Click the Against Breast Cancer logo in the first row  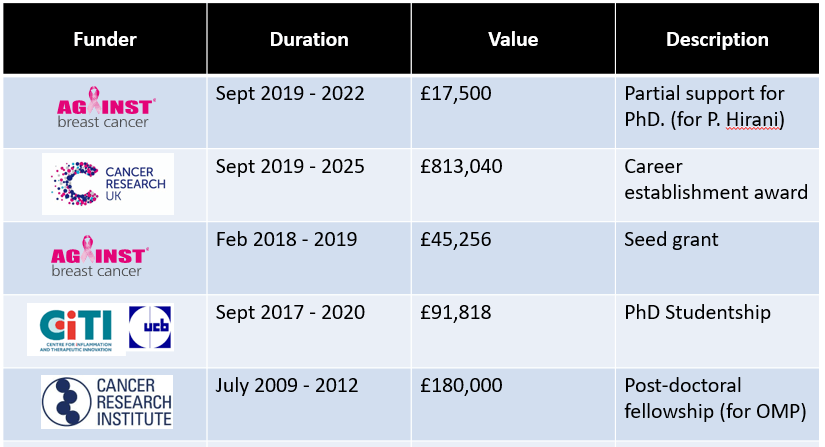coord(106,107)
